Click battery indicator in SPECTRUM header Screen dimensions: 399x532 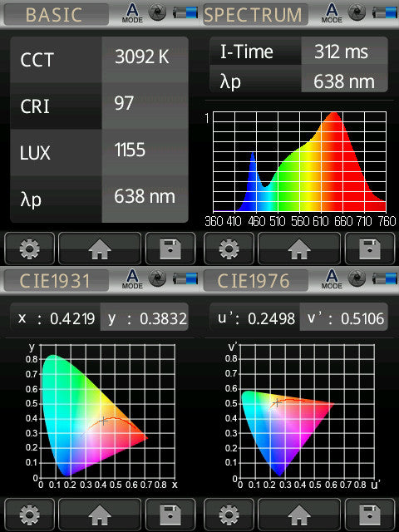[385, 12]
